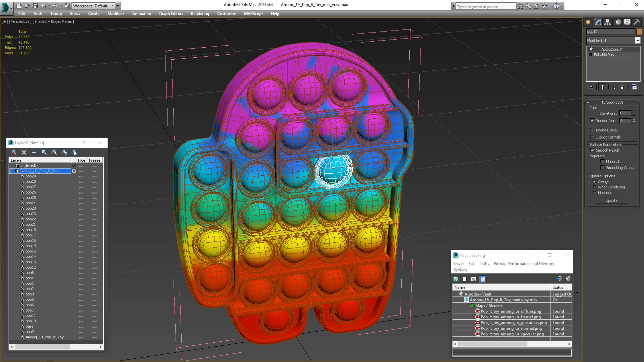Open the Help dropdown arrow in title bar
This screenshot has height=362, width=644.
click(561, 6)
